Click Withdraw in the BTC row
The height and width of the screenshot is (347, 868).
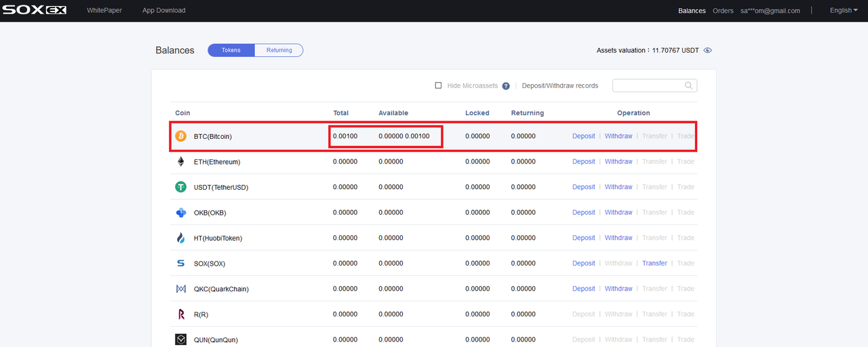[618, 136]
